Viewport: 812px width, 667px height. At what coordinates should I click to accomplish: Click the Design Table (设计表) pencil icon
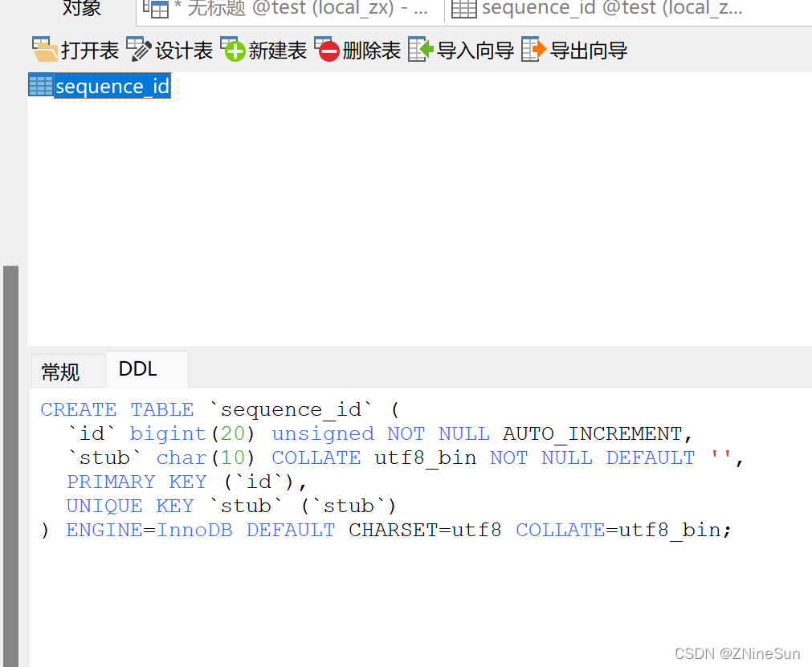139,50
